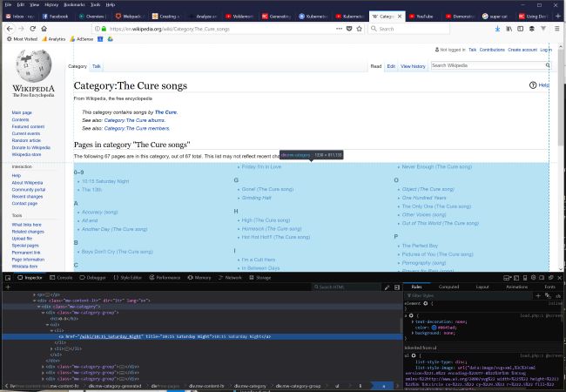Switch to the facebook tab
Image resolution: width=566 pixels, height=392 pixels.
[x=56, y=17]
